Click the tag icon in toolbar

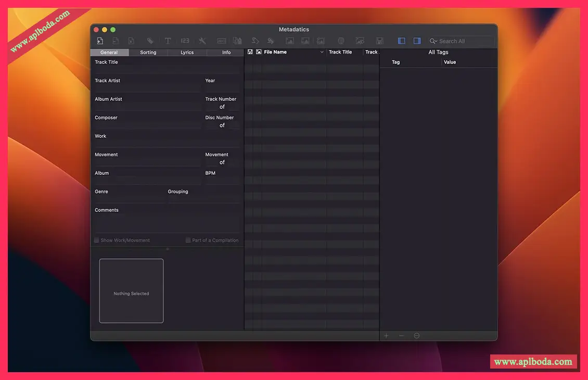[150, 41]
